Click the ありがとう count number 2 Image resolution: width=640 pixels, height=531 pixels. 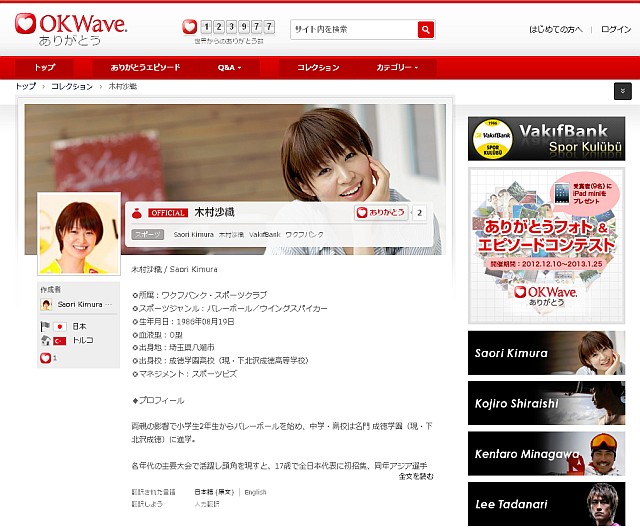point(419,213)
